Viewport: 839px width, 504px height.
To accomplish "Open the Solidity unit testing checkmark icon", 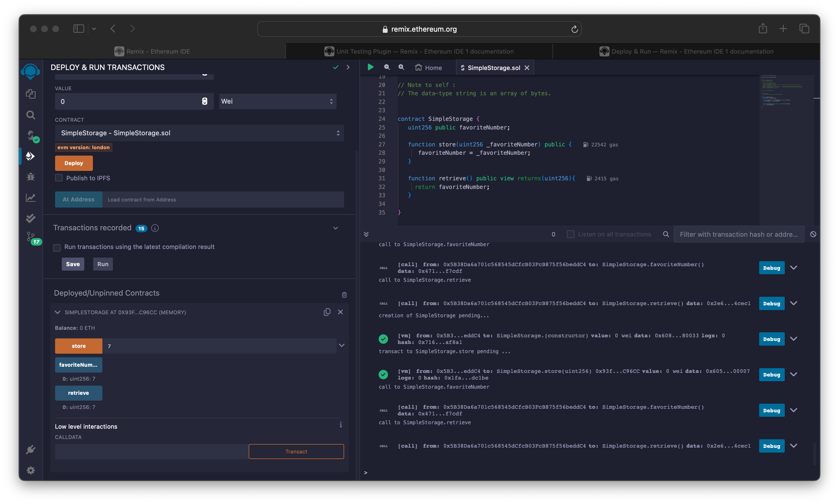I will pos(31,218).
